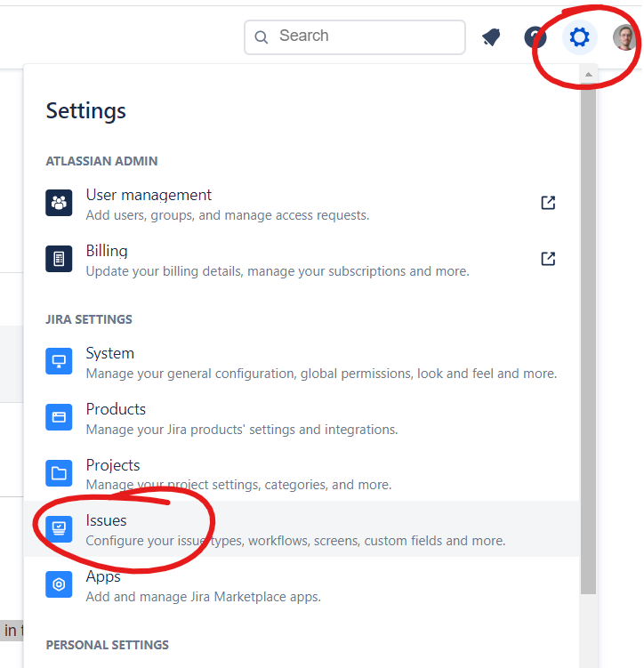
Task: Click the 'Manage your Jira products' settings' description
Action: click(x=242, y=430)
